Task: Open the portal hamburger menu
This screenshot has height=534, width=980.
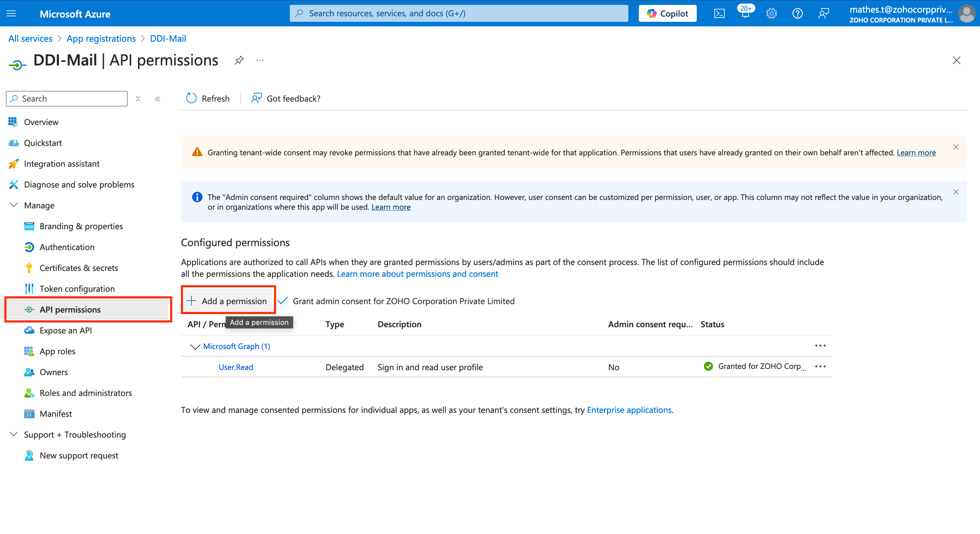Action: [11, 14]
